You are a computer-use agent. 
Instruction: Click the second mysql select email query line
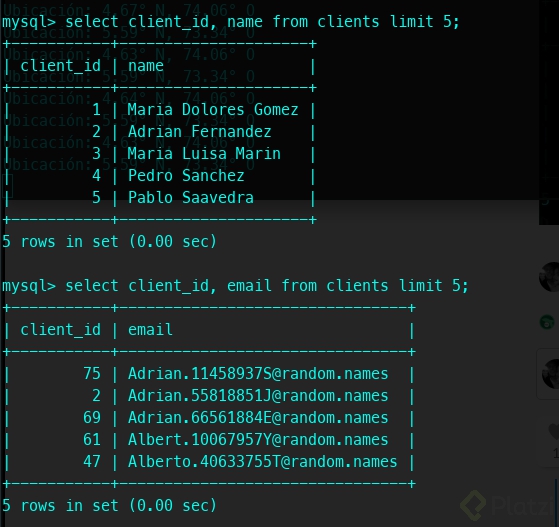click(x=235, y=286)
